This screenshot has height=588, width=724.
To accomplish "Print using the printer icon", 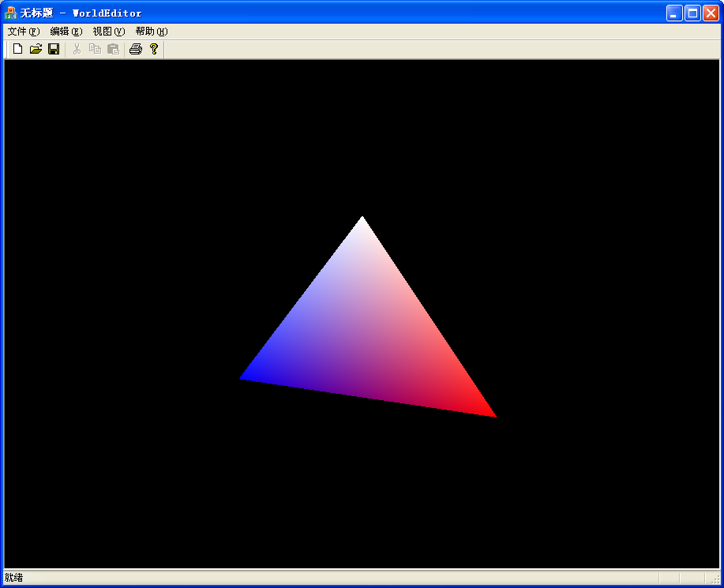I will [136, 50].
